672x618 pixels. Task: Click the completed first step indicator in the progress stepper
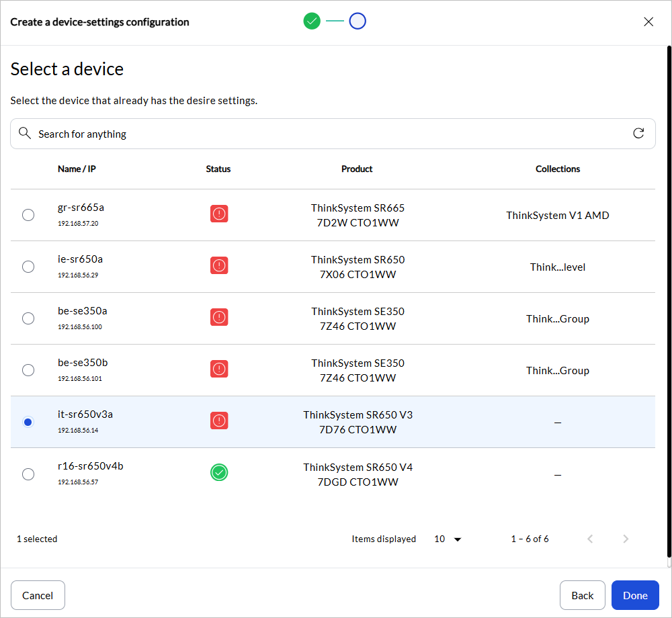coord(312,21)
